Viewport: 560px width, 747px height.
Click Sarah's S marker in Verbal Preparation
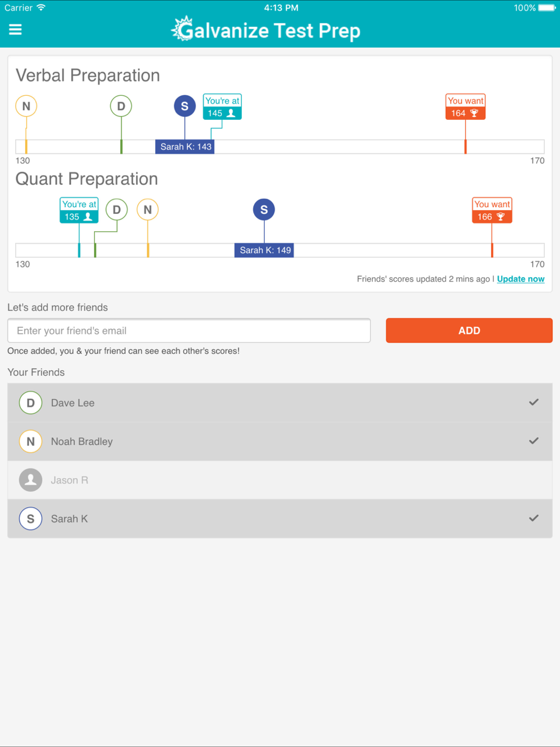[x=185, y=106]
